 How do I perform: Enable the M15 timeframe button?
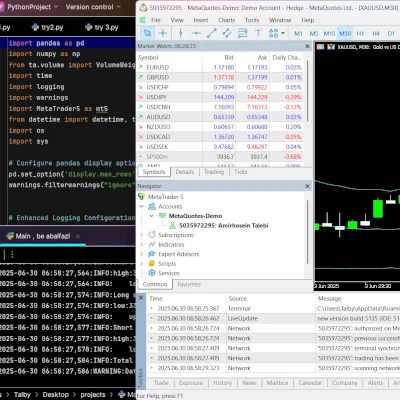(x=329, y=33)
